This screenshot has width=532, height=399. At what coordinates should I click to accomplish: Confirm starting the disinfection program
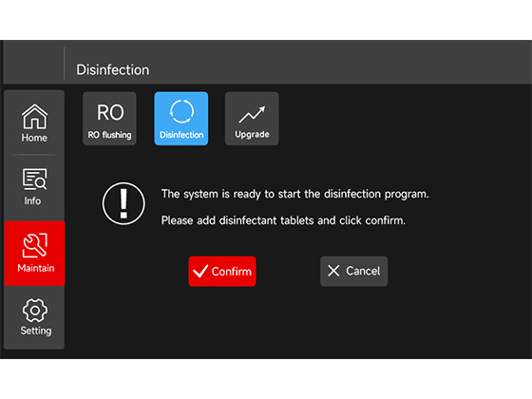(222, 271)
